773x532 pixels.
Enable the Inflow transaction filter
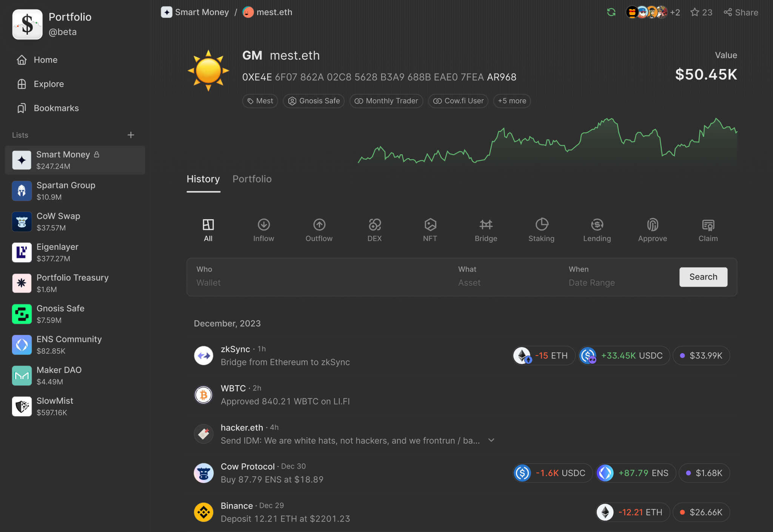(x=263, y=229)
